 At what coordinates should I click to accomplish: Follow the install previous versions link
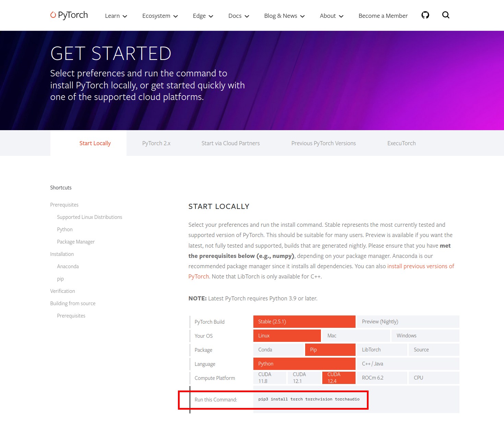[421, 266]
